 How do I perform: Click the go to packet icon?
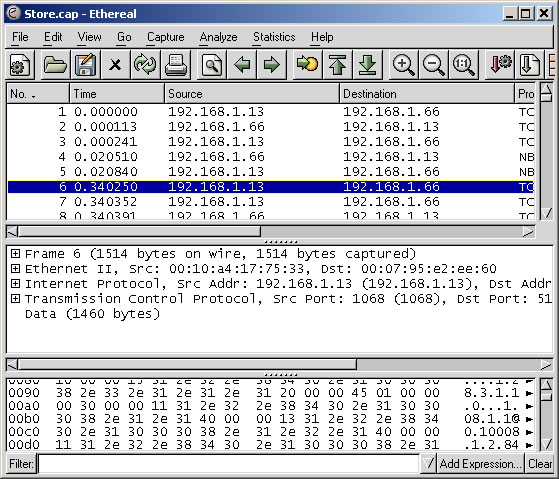[x=307, y=65]
